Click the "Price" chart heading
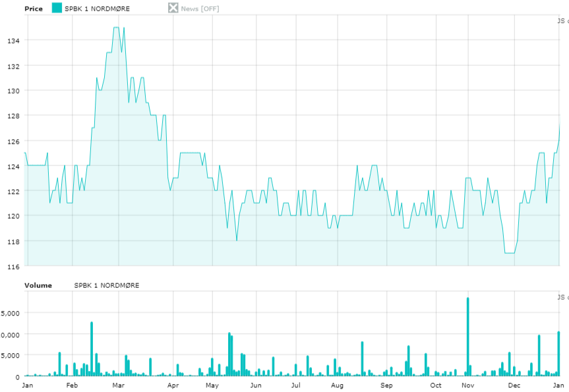Image resolution: width=569 pixels, height=392 pixels. pos(34,9)
